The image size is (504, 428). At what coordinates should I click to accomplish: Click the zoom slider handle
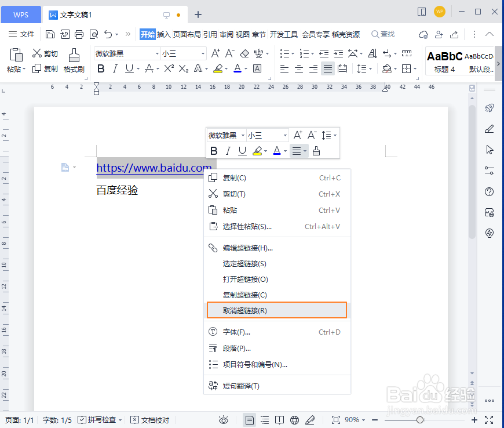(420, 420)
